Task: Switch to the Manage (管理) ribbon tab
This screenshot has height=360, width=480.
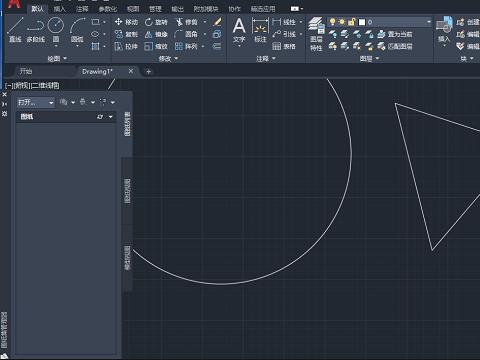Action: tap(155, 9)
